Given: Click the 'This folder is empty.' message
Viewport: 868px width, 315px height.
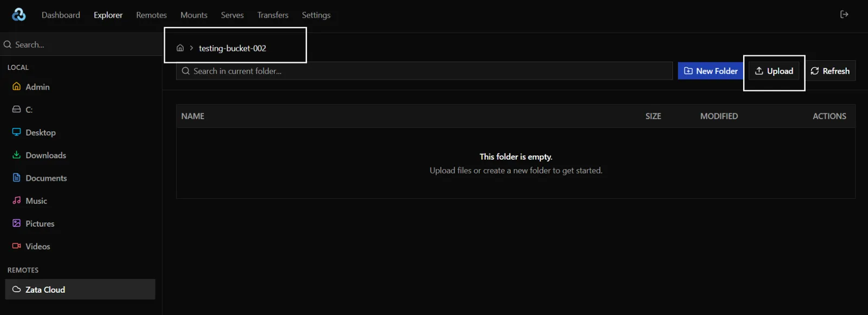Looking at the screenshot, I should tap(516, 157).
